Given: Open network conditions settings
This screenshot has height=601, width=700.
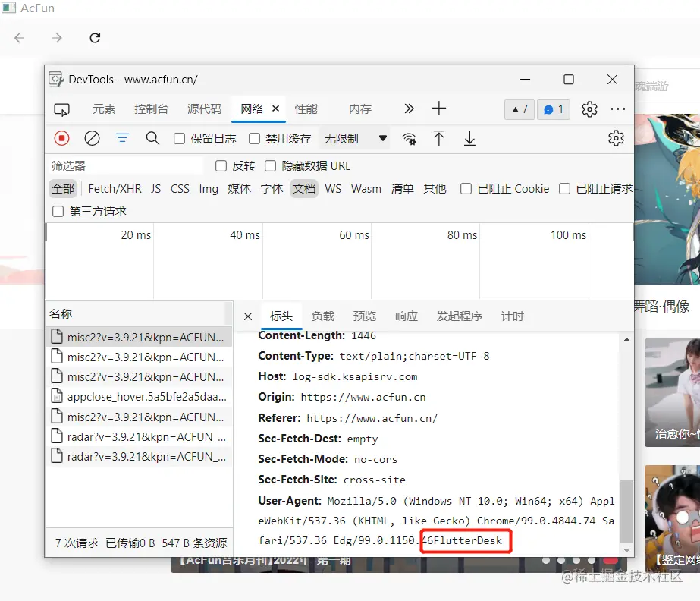Looking at the screenshot, I should (409, 139).
